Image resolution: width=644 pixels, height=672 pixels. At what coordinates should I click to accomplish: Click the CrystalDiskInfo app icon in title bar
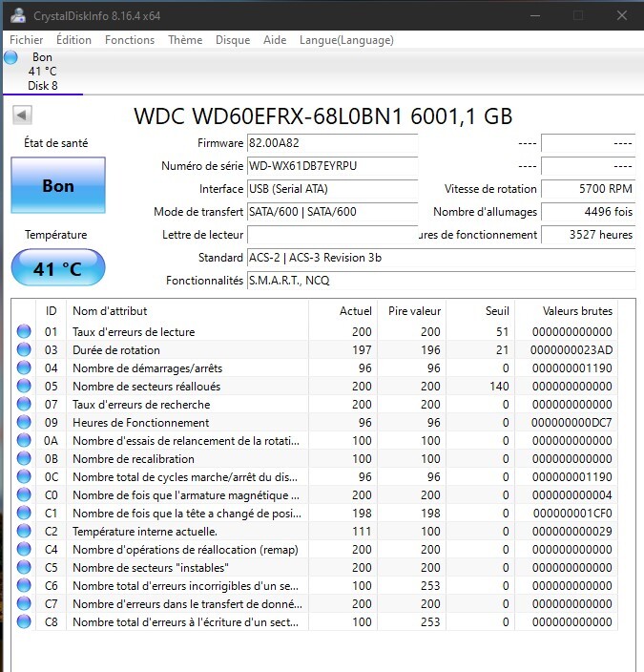[x=18, y=16]
